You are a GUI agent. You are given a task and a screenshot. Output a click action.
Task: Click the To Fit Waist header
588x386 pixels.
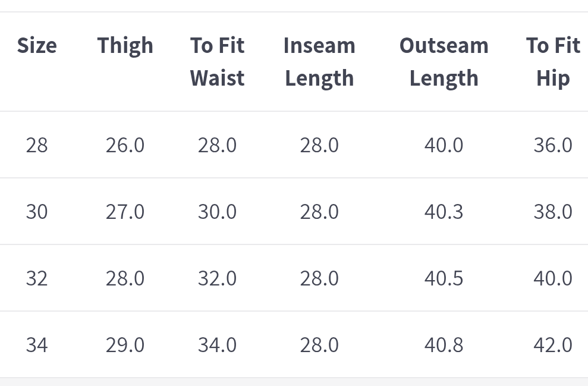tap(217, 62)
